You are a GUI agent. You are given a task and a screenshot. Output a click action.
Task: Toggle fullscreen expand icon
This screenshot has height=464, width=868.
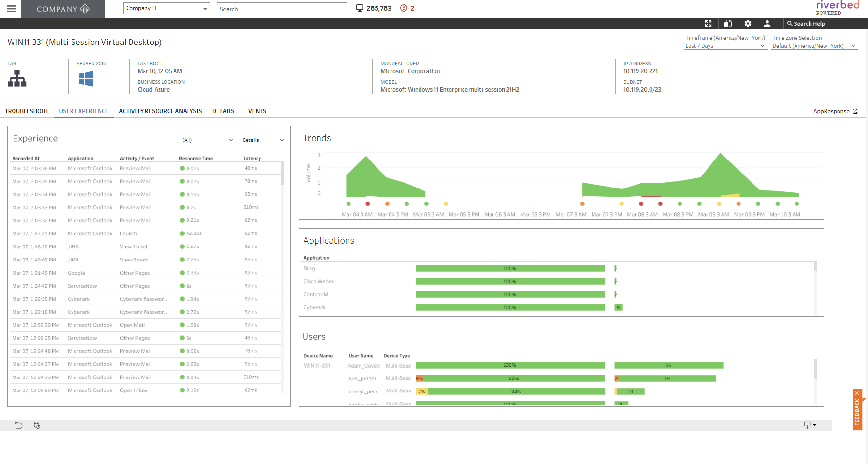pyautogui.click(x=708, y=24)
